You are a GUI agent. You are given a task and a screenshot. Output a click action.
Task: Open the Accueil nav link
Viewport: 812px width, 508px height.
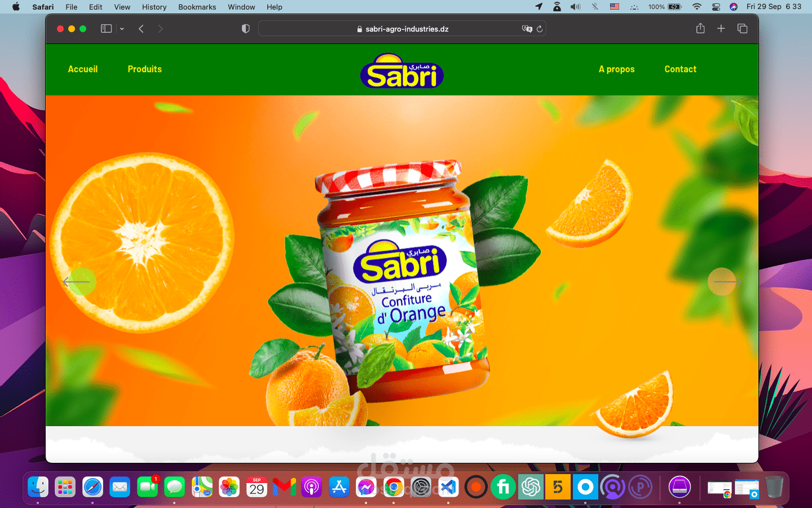coord(83,69)
